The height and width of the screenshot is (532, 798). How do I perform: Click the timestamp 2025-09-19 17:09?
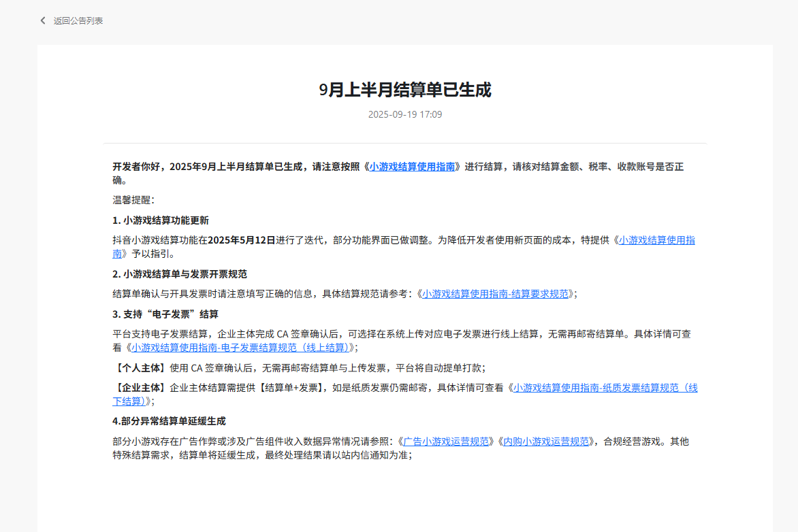(405, 114)
